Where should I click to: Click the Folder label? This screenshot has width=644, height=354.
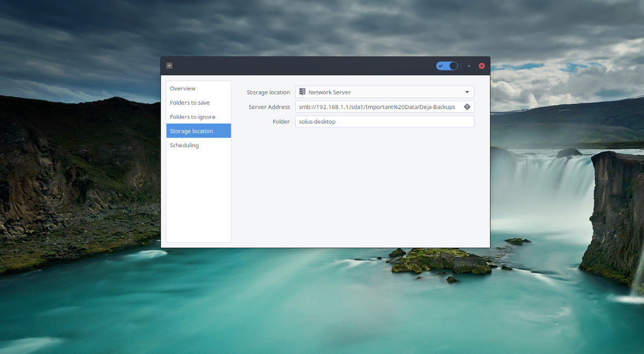pos(281,122)
